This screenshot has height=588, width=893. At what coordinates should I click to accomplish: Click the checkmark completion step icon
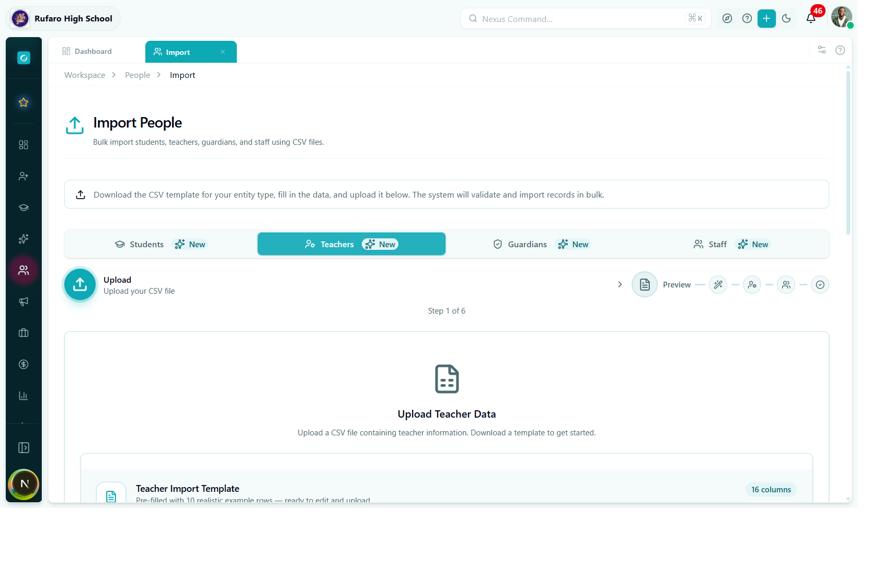coord(820,285)
